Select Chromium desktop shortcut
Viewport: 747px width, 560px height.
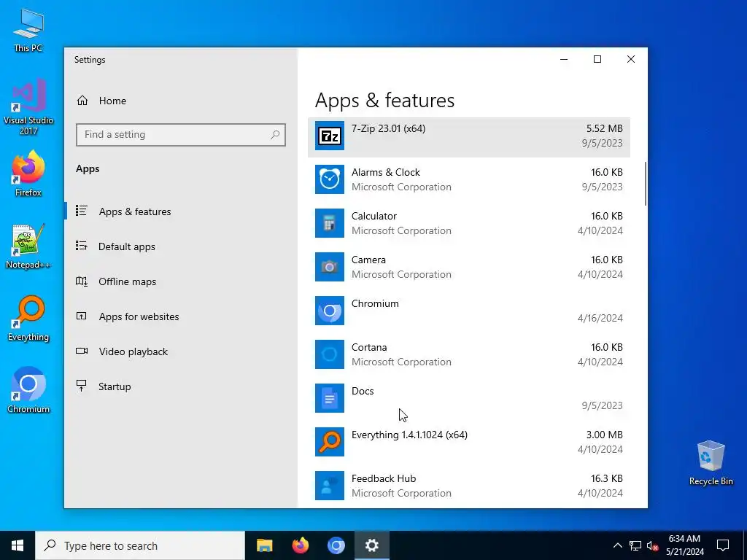[28, 390]
